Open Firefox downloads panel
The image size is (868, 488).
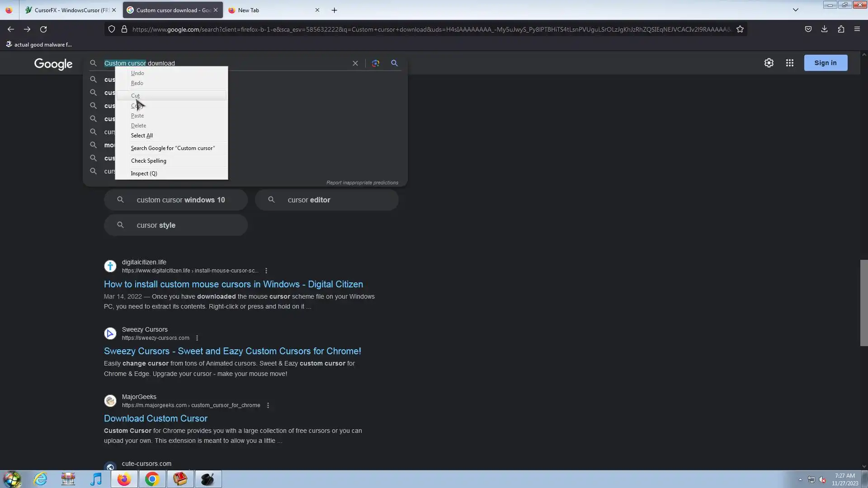click(x=824, y=29)
